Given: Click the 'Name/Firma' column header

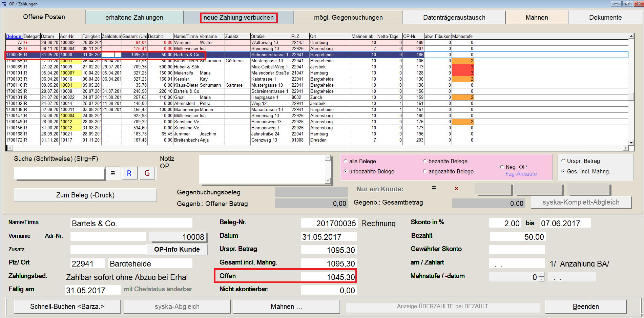Looking at the screenshot, I should [x=186, y=36].
